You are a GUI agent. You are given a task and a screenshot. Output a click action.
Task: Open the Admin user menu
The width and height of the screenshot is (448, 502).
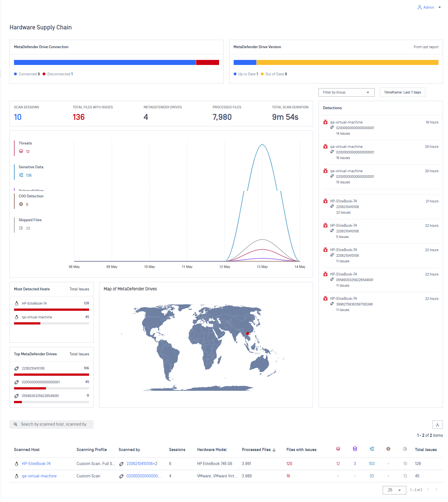(429, 8)
